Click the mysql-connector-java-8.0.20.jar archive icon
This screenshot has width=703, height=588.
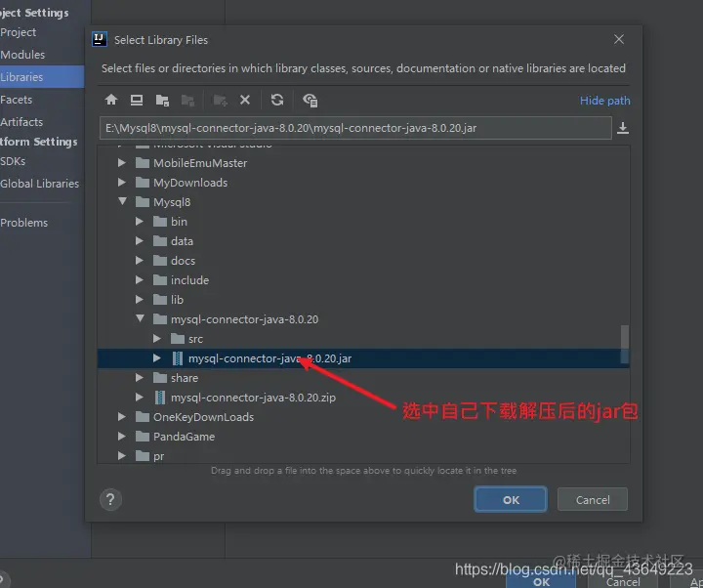tap(178, 358)
